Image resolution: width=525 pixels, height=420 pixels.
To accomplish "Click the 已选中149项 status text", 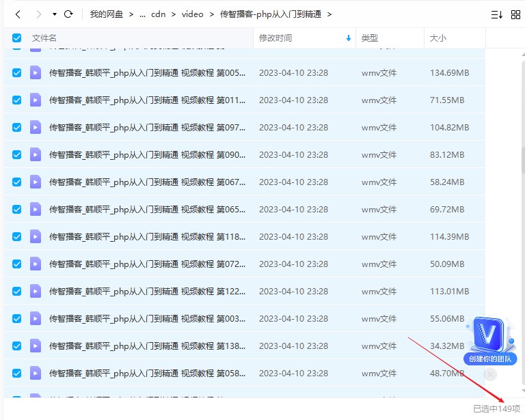I will pyautogui.click(x=496, y=408).
